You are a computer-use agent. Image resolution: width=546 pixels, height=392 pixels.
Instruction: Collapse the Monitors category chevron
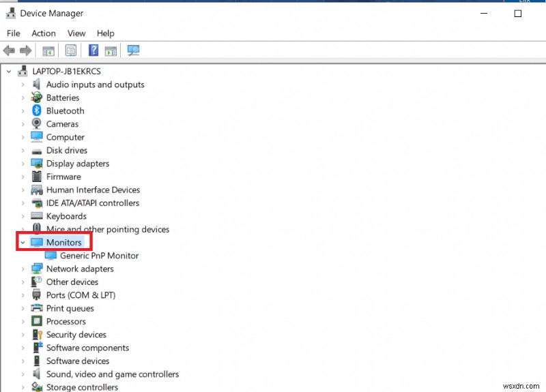pos(23,243)
